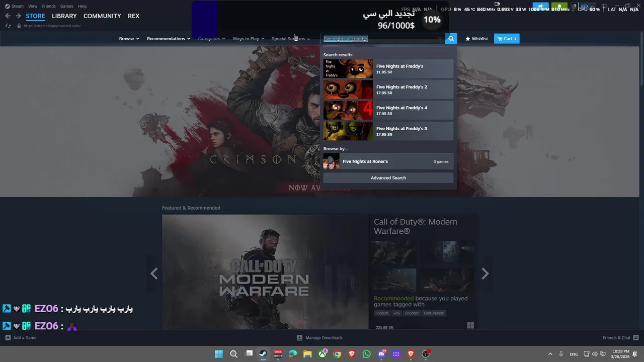This screenshot has width=644, height=362.
Task: Go back with the left arrow in Steam navigation
Action: click(x=8, y=16)
